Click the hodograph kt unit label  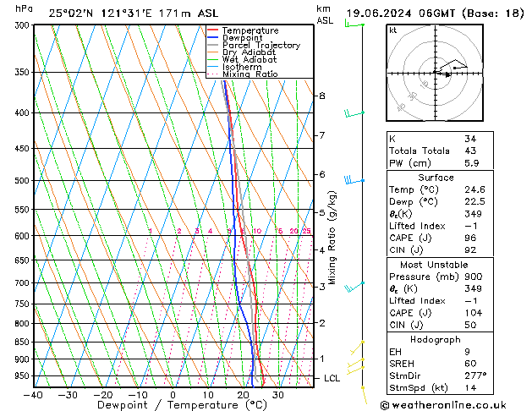(393, 30)
